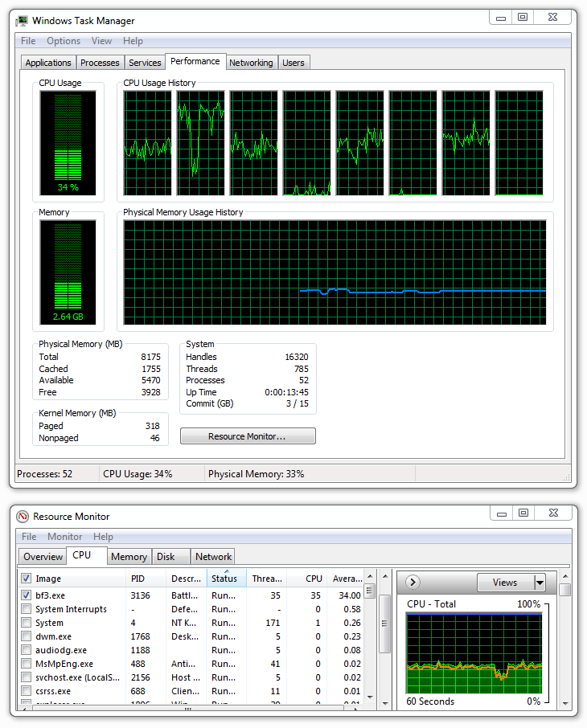Click the Memory usage meter gauge
This screenshot has height=728, width=587.
[68, 272]
